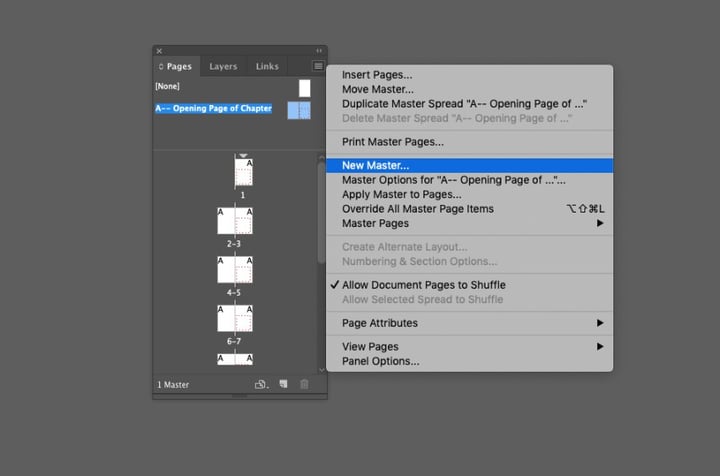Expand the View Pages submenu

[469, 347]
